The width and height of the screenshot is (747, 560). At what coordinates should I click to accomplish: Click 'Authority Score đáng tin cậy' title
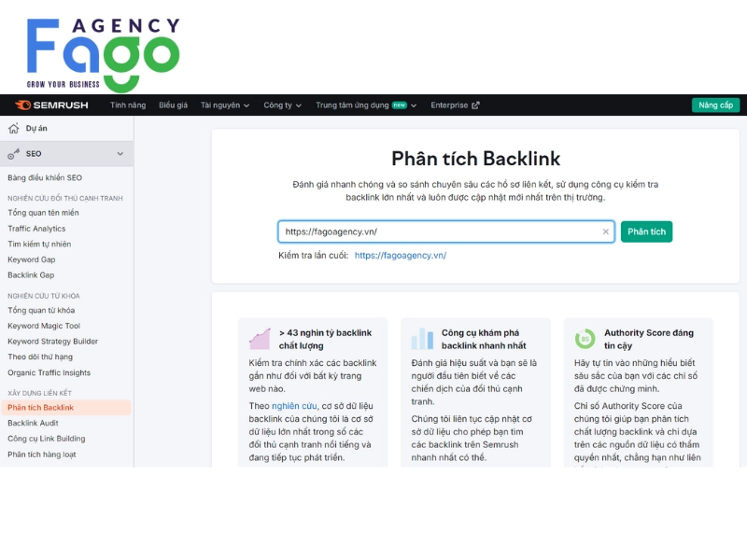click(x=649, y=339)
